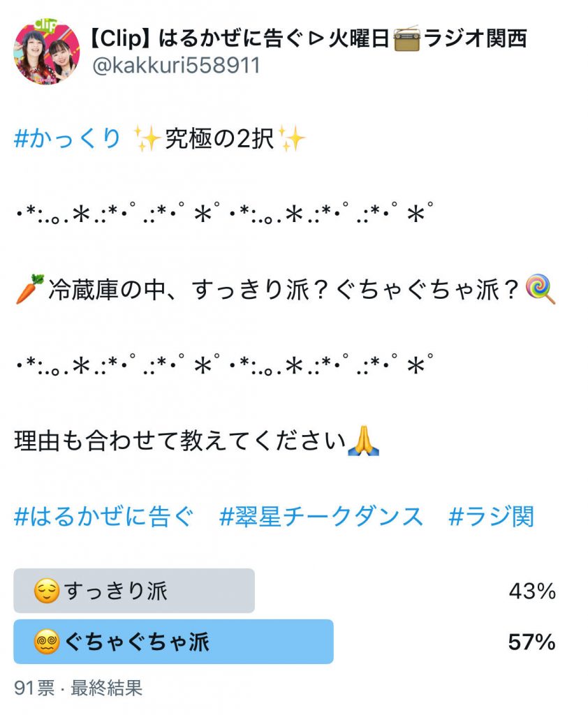The height and width of the screenshot is (715, 588).
Task: Open the #翠星チークダンス hashtag
Action: (321, 517)
